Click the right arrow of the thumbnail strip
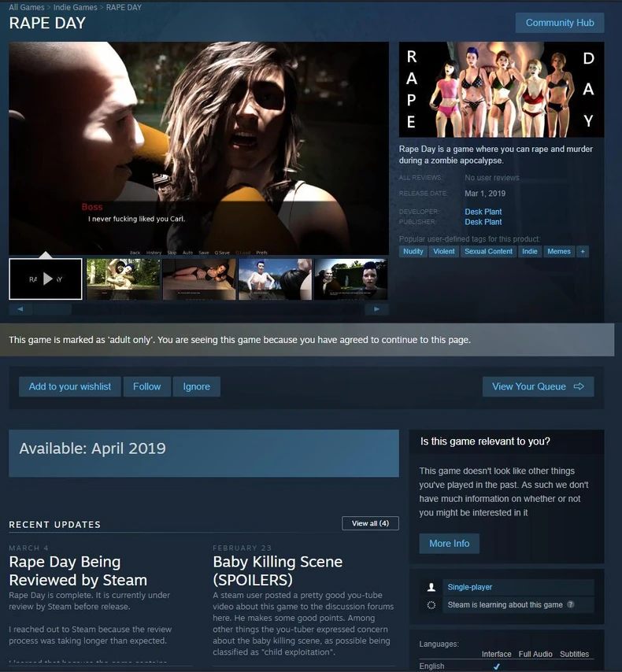The image size is (622, 672). [377, 309]
